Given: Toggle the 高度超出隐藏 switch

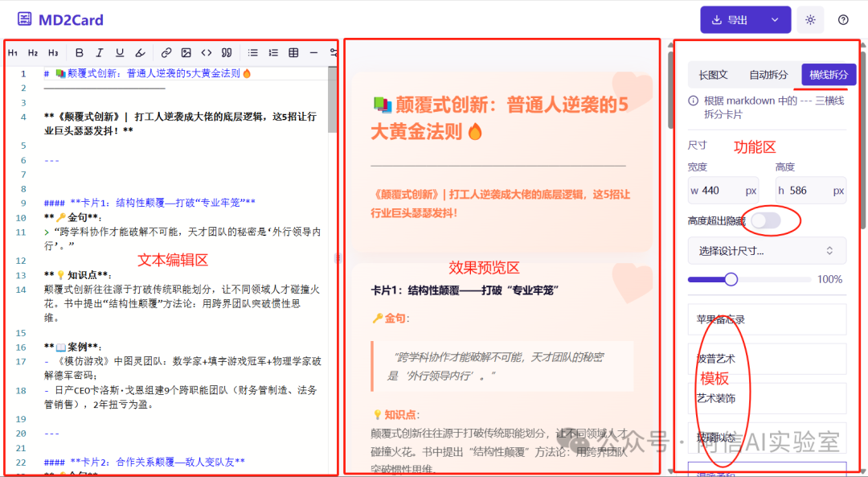Looking at the screenshot, I should 766,221.
